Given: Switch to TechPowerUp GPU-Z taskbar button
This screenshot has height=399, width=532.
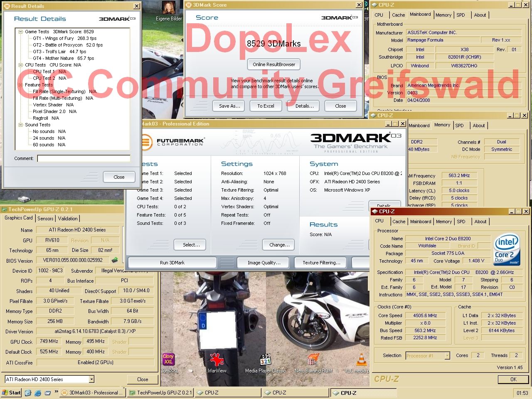Looking at the screenshot, I should [x=160, y=392].
